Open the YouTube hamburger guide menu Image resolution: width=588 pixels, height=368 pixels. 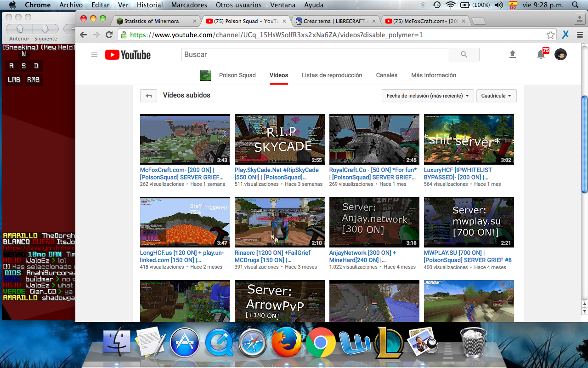pyautogui.click(x=94, y=55)
